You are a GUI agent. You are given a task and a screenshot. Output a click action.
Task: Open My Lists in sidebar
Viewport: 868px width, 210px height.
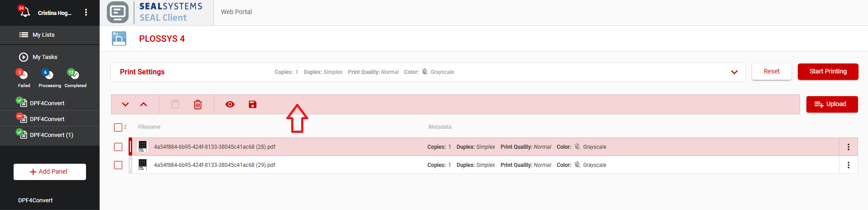(x=43, y=35)
